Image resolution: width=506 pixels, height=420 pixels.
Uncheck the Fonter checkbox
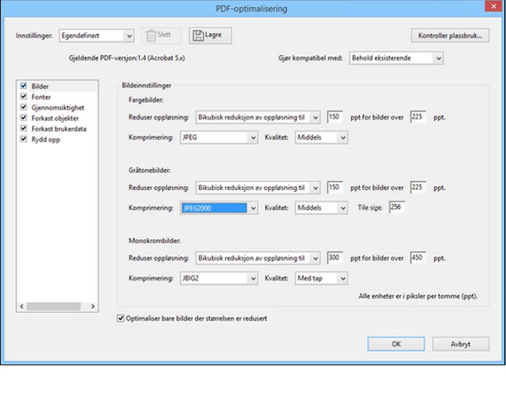coord(24,96)
